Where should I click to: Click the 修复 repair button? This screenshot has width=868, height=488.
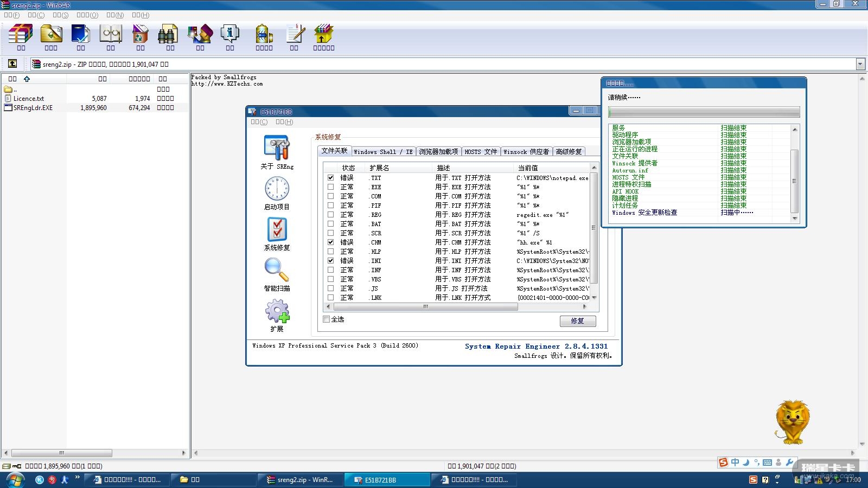point(578,321)
